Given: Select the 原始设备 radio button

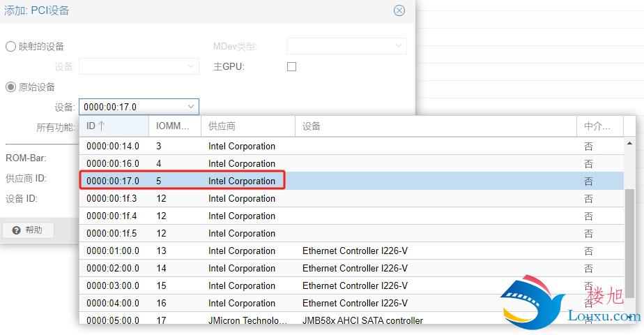Looking at the screenshot, I should point(10,87).
